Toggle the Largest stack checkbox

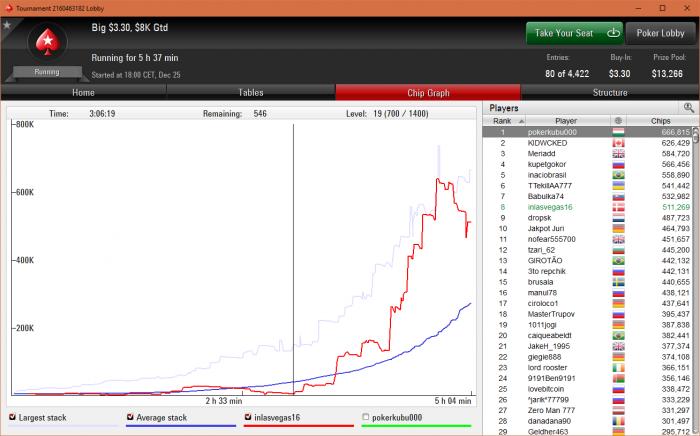pos(12,417)
